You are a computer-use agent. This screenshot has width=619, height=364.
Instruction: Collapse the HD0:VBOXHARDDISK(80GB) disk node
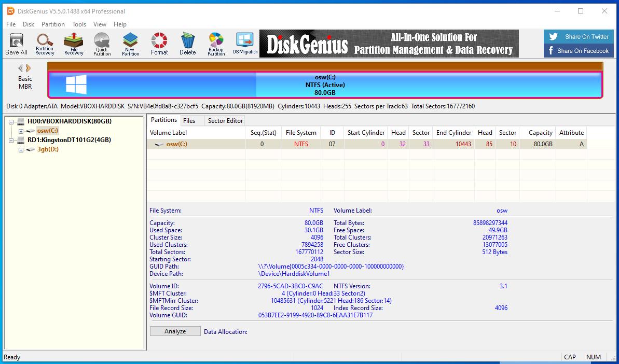pyautogui.click(x=11, y=121)
